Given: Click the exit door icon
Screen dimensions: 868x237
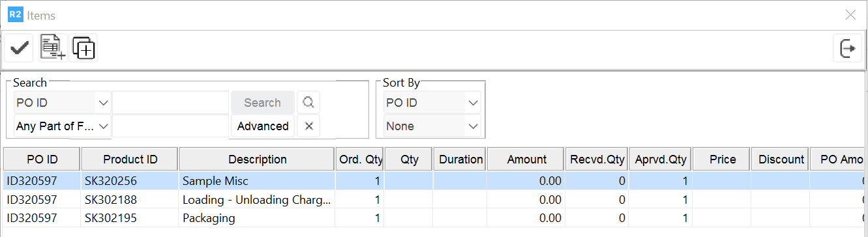Looking at the screenshot, I should click(x=848, y=48).
